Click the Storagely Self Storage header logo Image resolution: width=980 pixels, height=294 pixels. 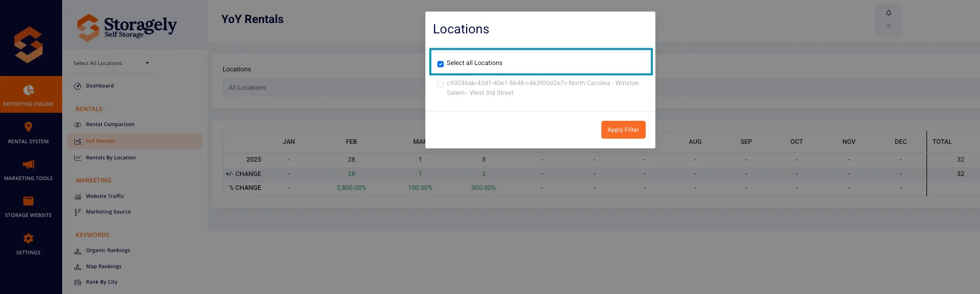pyautogui.click(x=127, y=28)
